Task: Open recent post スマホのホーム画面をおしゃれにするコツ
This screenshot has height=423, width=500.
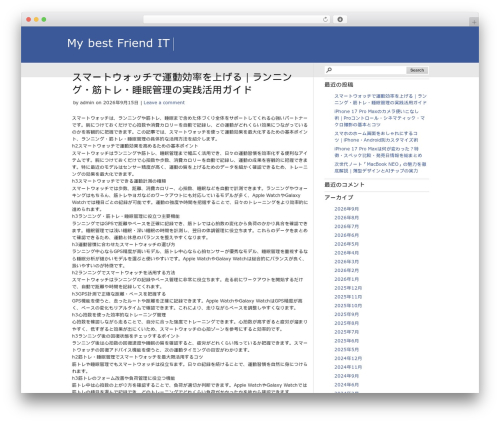Action: pos(376,137)
